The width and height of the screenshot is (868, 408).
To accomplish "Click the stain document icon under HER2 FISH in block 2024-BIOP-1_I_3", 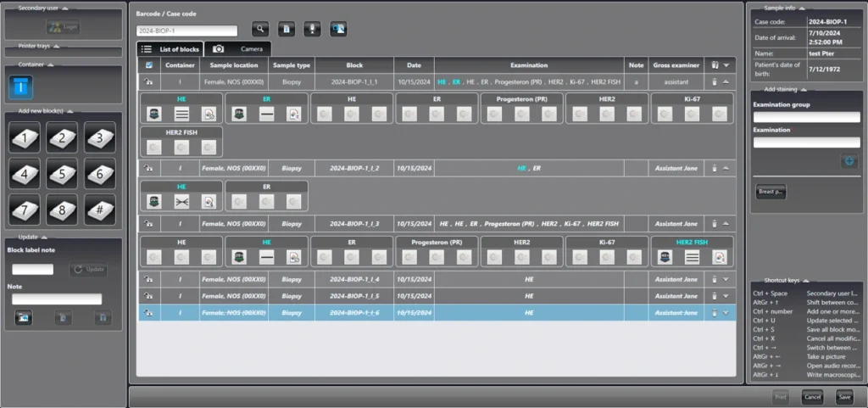I will coord(719,257).
